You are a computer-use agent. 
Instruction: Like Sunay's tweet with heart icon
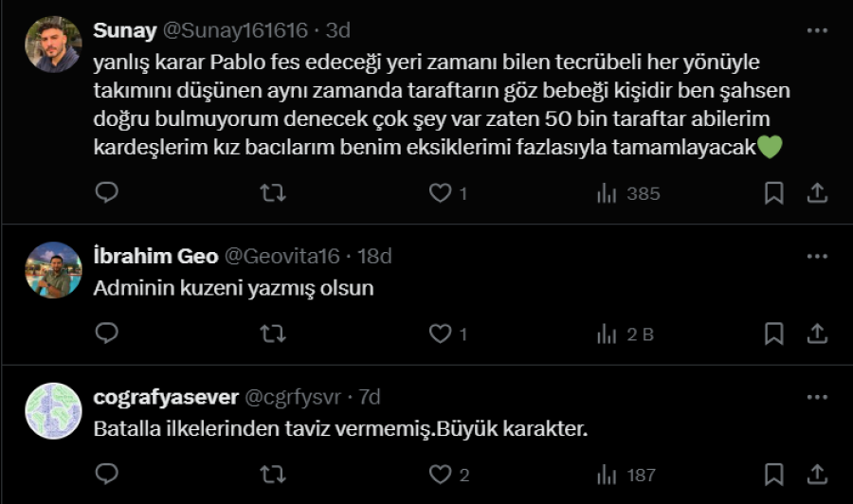pos(440,193)
